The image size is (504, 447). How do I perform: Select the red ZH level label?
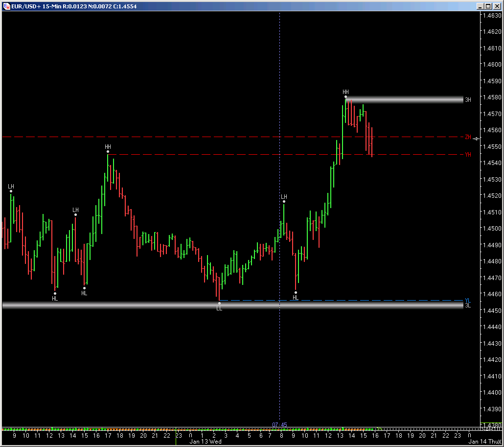(x=468, y=137)
